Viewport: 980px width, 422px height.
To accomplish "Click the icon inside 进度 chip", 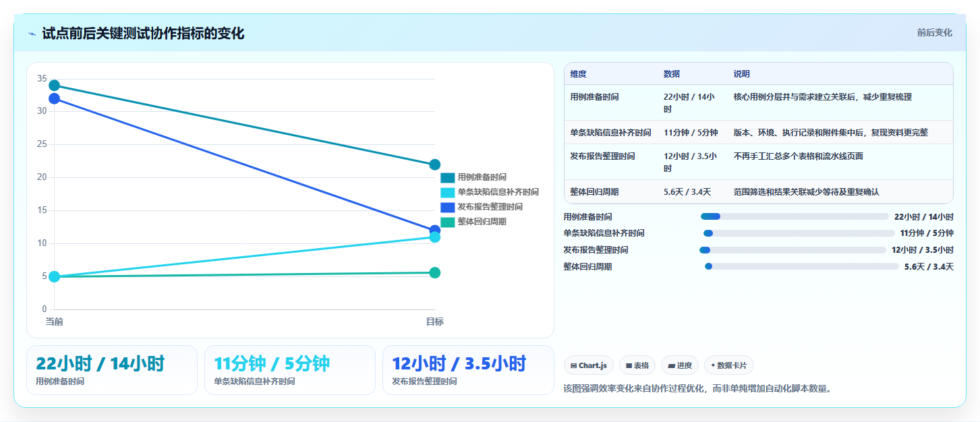I will pyautogui.click(x=671, y=366).
